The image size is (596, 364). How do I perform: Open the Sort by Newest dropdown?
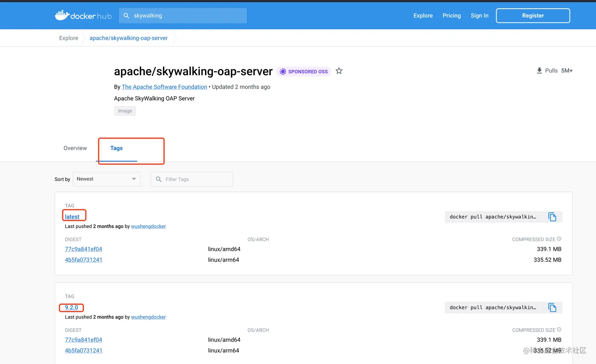point(106,179)
